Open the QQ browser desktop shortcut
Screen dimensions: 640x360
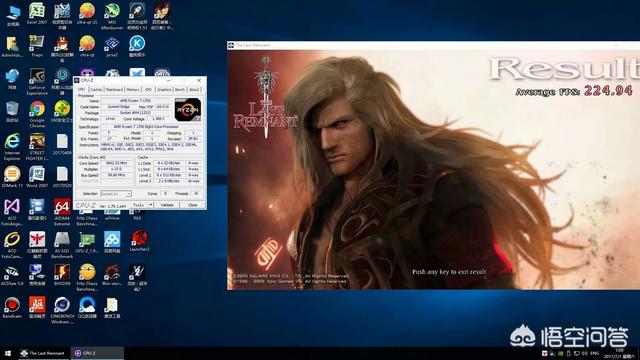[87, 307]
